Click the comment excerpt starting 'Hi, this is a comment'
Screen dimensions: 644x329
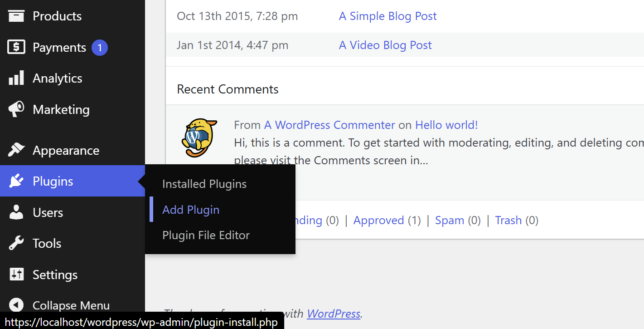439,152
